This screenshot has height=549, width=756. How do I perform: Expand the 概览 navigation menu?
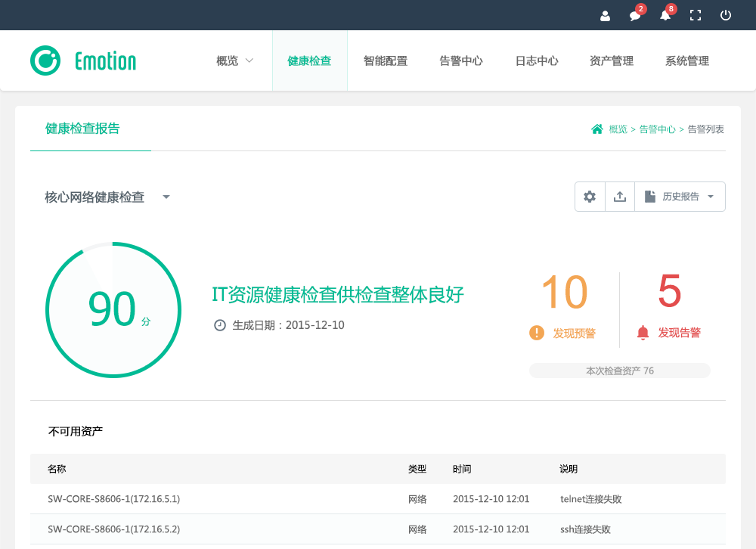click(234, 61)
